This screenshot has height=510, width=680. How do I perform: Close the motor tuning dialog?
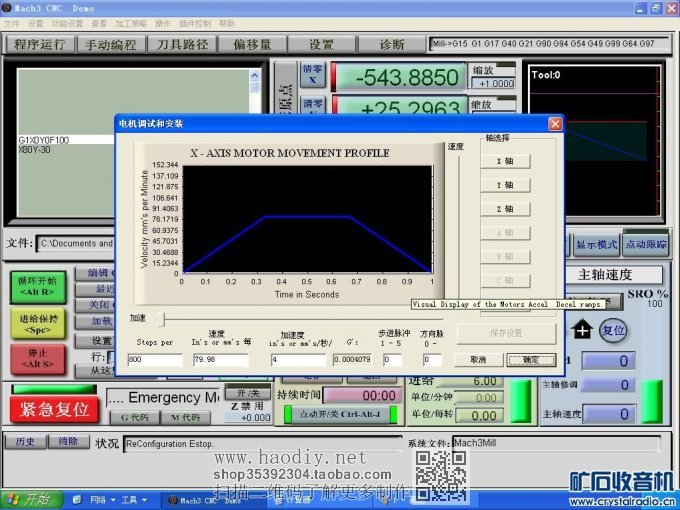[555, 123]
